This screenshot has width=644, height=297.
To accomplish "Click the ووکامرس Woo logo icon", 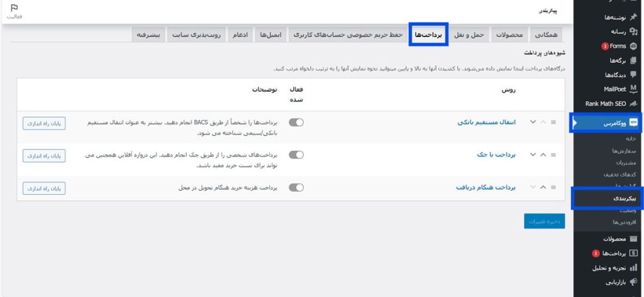I will click(x=633, y=122).
